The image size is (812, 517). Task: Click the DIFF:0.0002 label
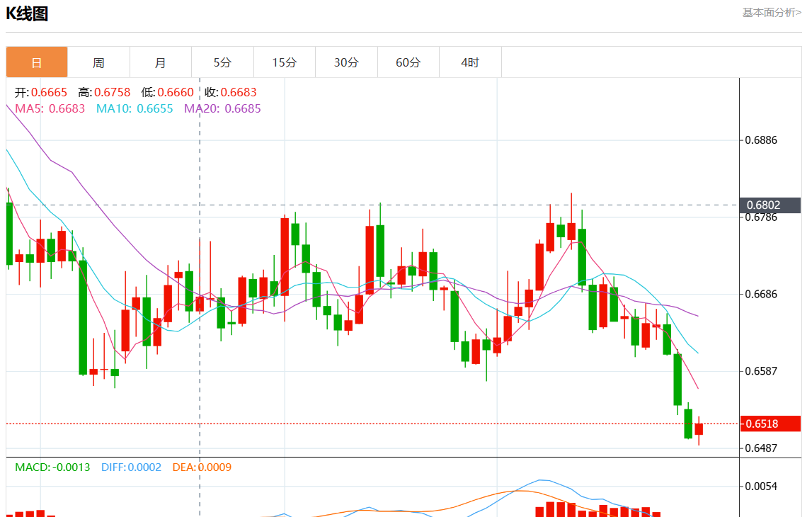(132, 467)
